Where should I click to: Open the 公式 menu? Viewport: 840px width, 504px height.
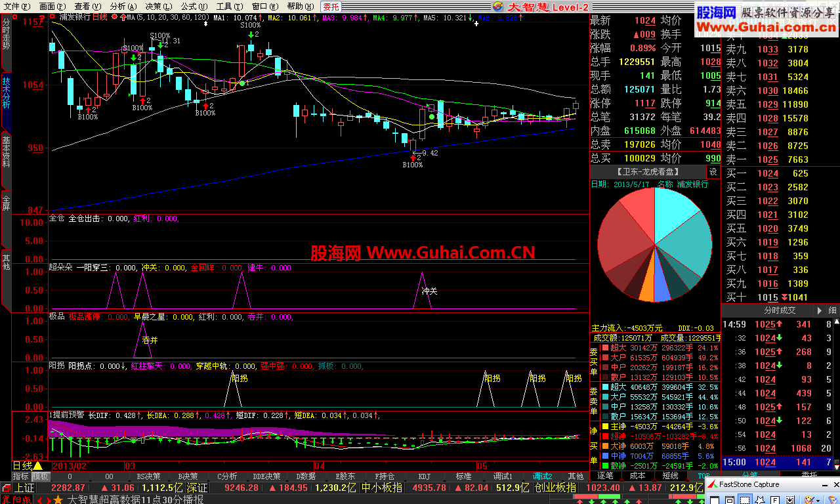(194, 6)
